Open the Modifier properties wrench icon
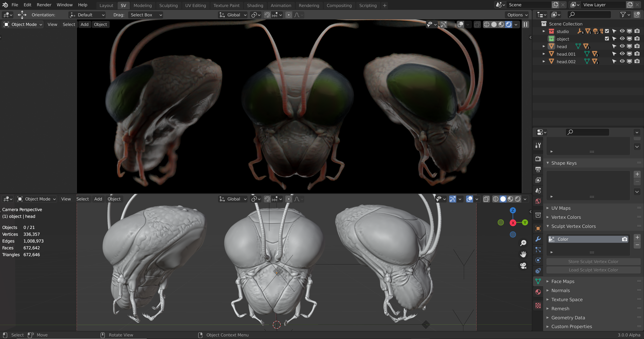644x339 pixels. pos(538,239)
